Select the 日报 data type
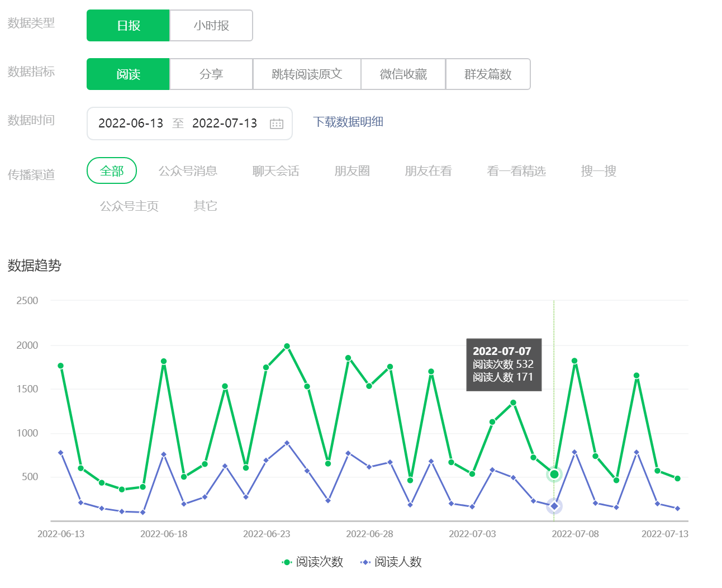Viewport: 722px width, 588px height. (x=128, y=26)
